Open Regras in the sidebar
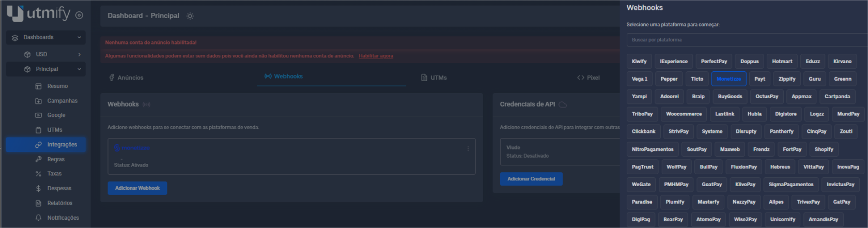This screenshot has height=228, width=868. click(56, 159)
